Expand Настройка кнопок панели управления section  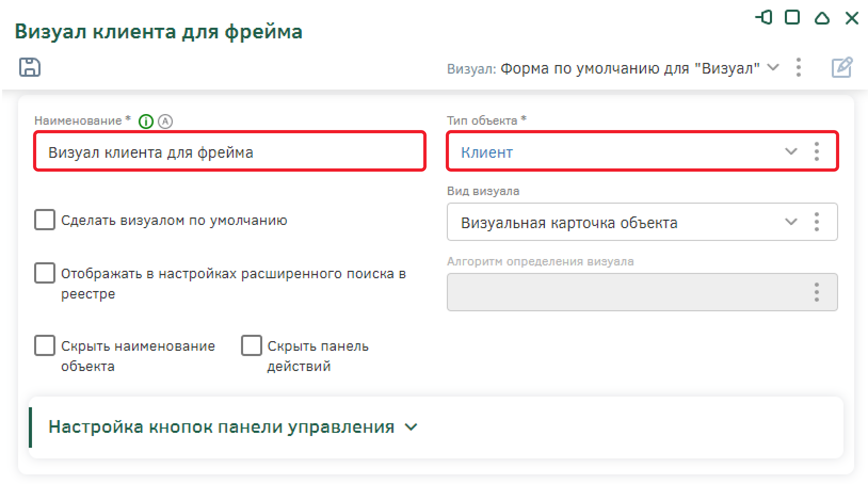[411, 427]
